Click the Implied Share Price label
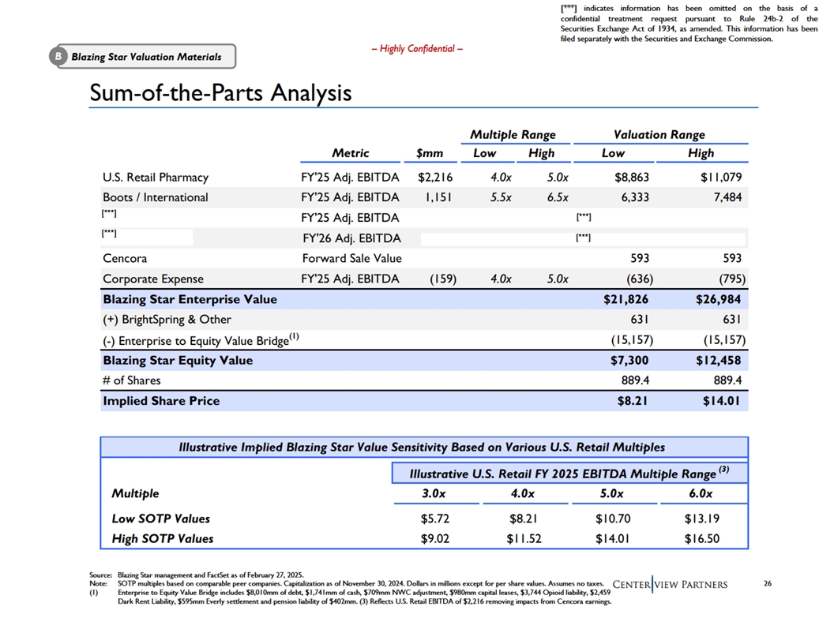This screenshot has height=644, width=834. tap(161, 401)
